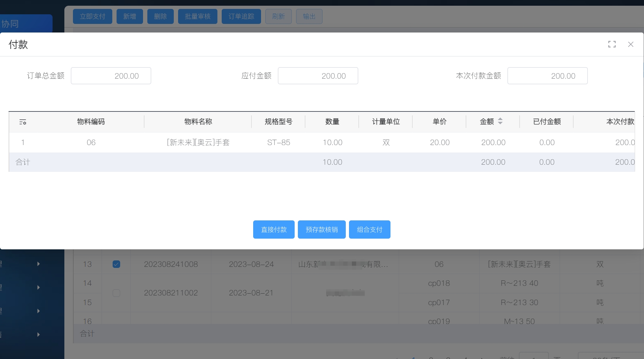Sort by the 金额 column arrows

click(x=500, y=121)
